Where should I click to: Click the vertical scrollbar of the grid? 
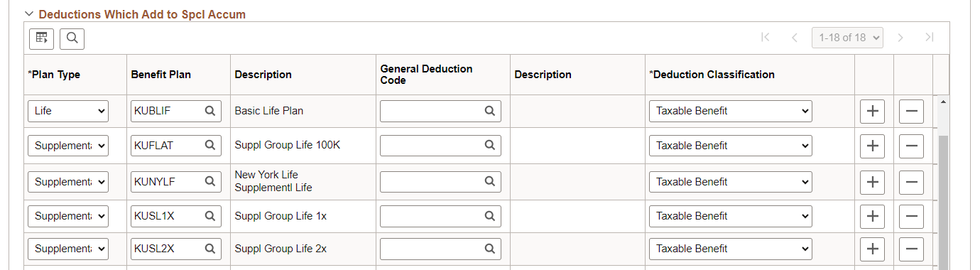coord(943,201)
